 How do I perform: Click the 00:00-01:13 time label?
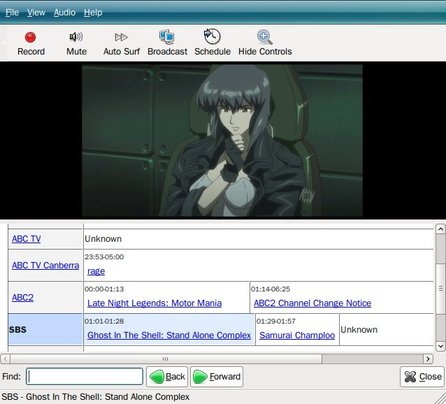pos(104,289)
